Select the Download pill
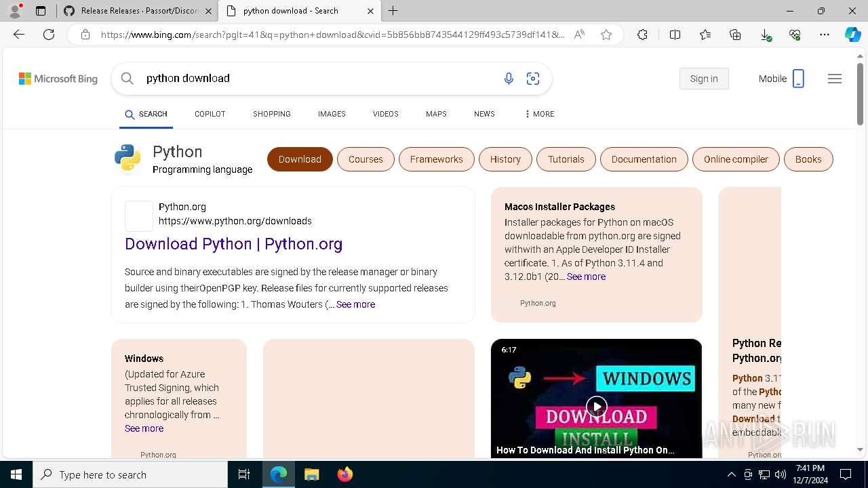868x488 pixels. click(300, 159)
